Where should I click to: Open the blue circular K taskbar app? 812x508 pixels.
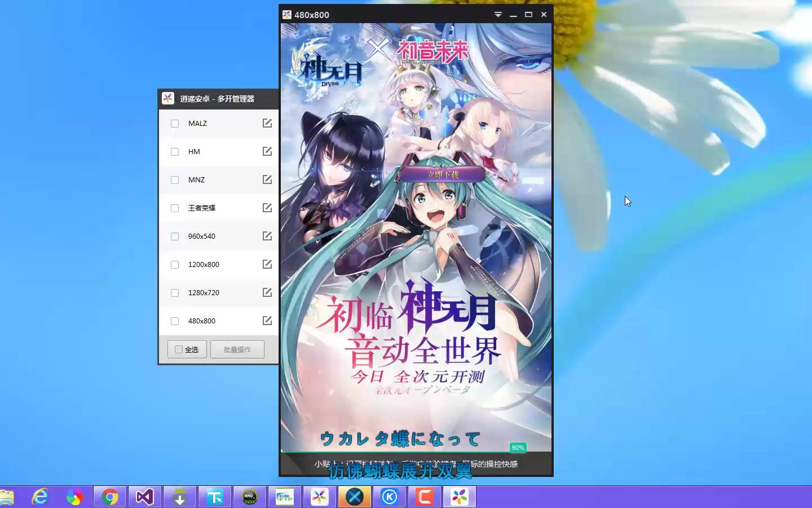[390, 497]
